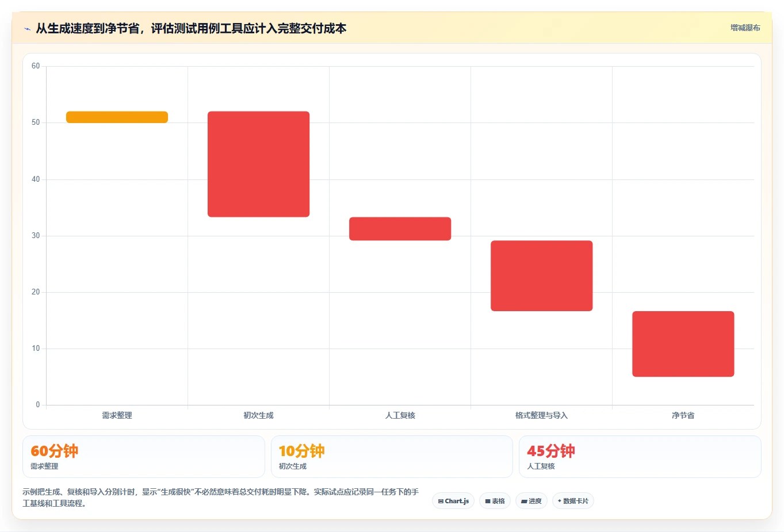Click the red 初次生成 waterfall bar
Viewport: 784px width, 532px height.
pyautogui.click(x=259, y=164)
